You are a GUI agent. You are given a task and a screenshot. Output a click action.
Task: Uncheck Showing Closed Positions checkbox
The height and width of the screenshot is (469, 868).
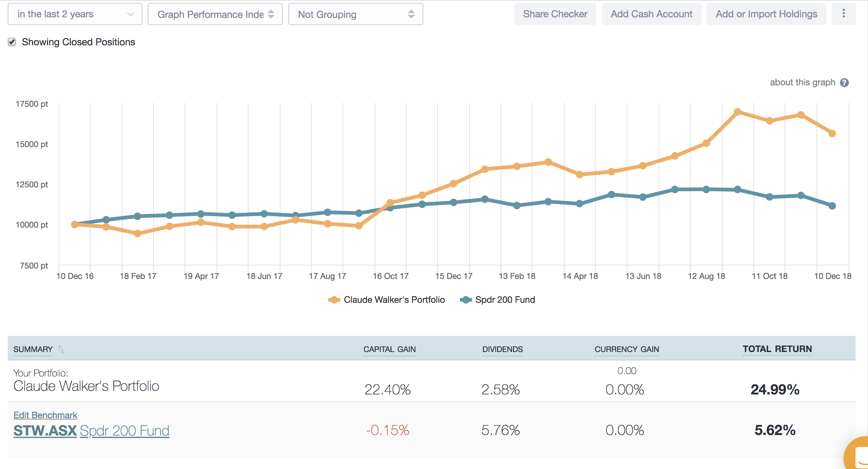click(x=12, y=42)
